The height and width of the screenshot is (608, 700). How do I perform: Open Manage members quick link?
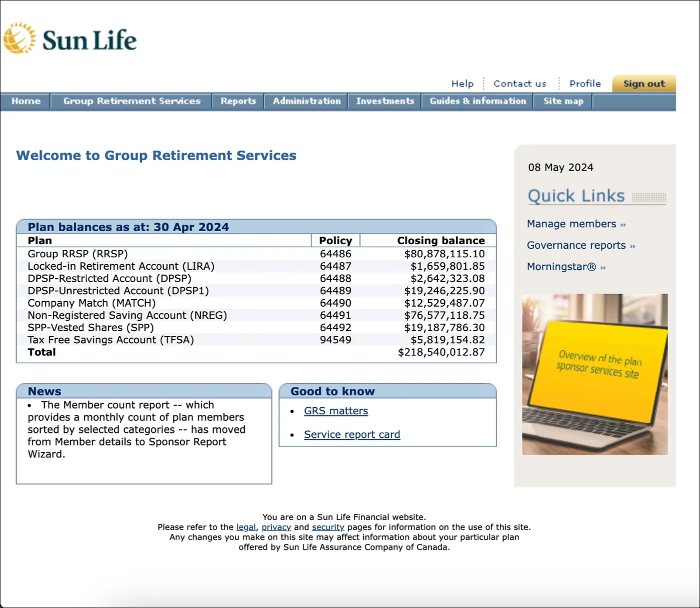[571, 224]
